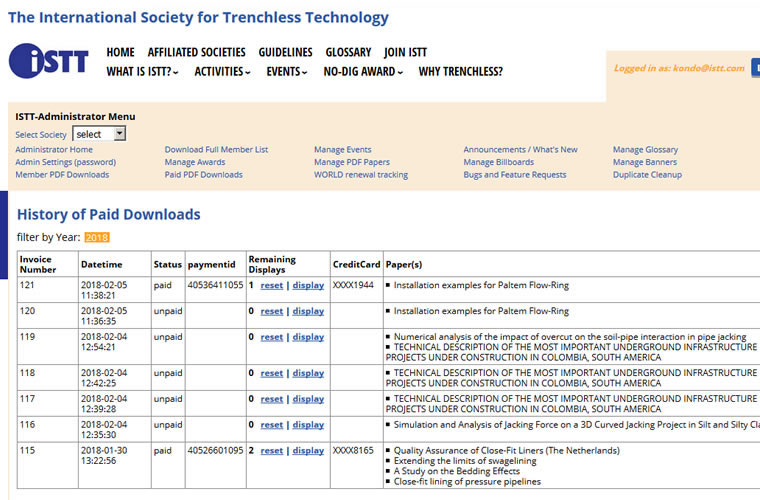Open Manage PDF Papers link

coord(352,162)
